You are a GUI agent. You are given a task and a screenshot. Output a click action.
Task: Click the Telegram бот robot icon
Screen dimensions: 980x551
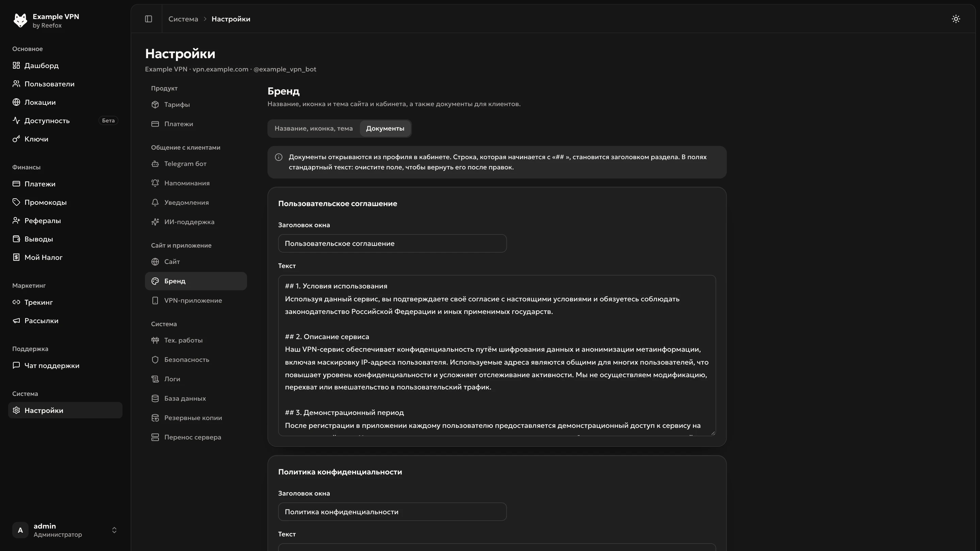(x=155, y=164)
